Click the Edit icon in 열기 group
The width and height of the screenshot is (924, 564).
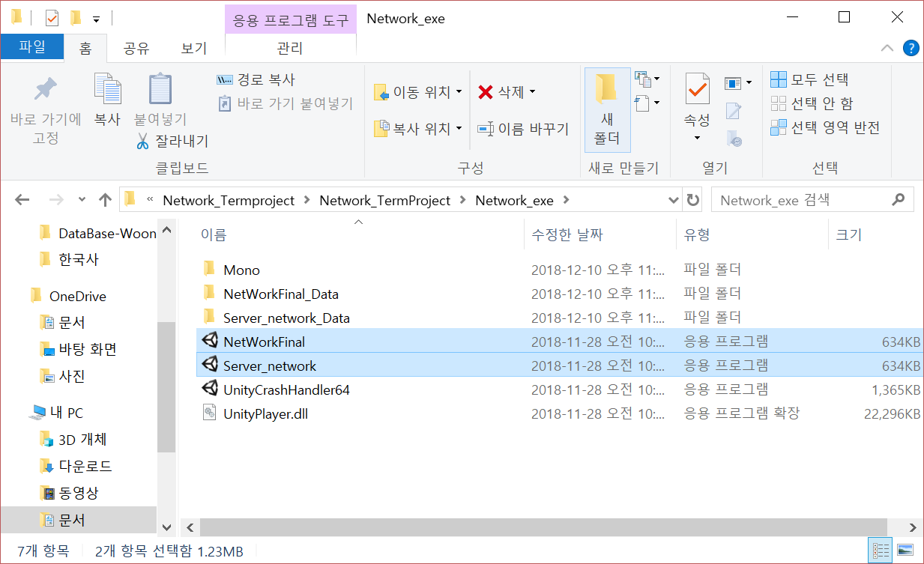pos(734,111)
